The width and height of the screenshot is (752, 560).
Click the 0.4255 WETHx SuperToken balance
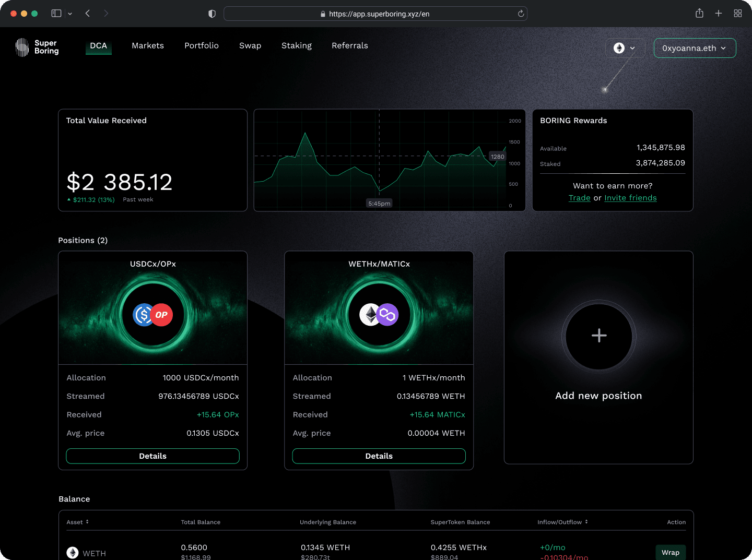click(x=459, y=547)
